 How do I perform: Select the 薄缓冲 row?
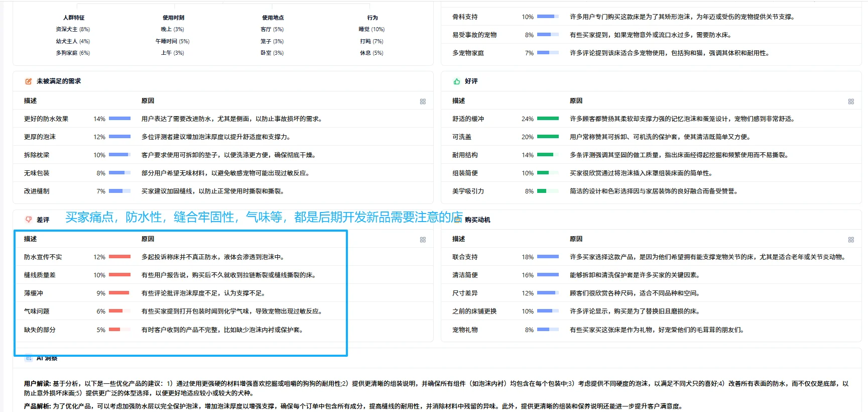coord(223,293)
